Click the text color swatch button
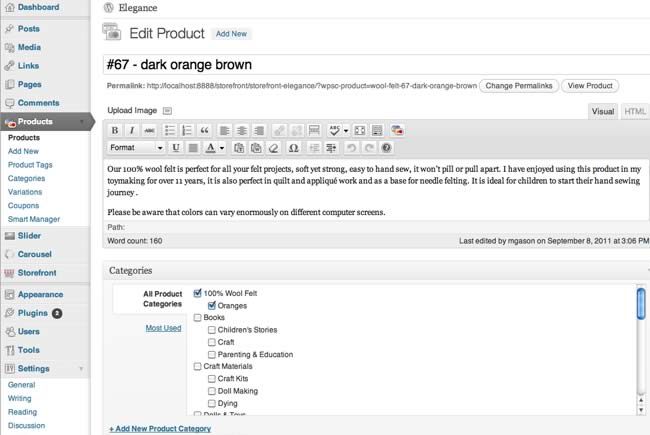The width and height of the screenshot is (650, 435). (x=210, y=148)
